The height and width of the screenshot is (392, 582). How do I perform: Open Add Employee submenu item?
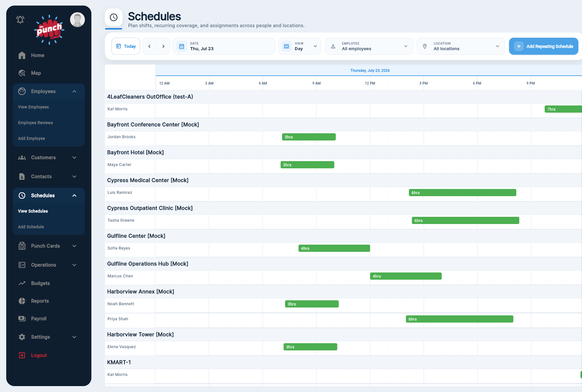[31, 139]
